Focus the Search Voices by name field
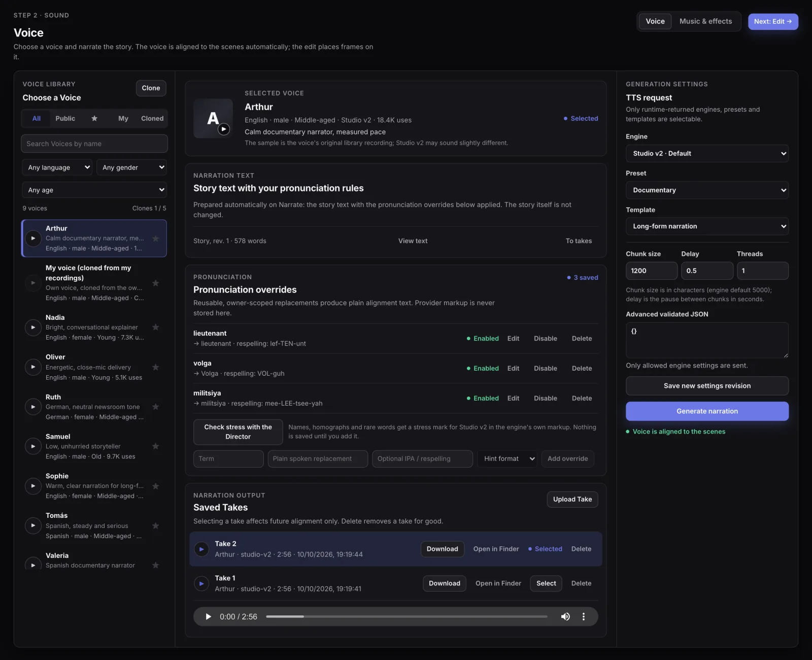This screenshot has height=660, width=812. 94,144
